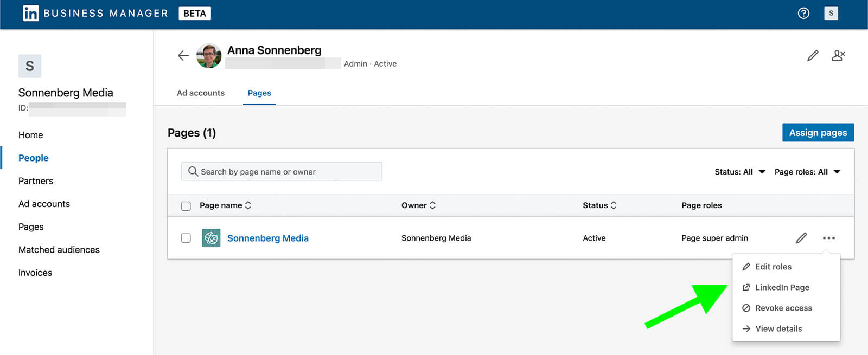Open the Sonnenberg Media page link
Image resolution: width=868 pixels, height=355 pixels.
click(268, 238)
